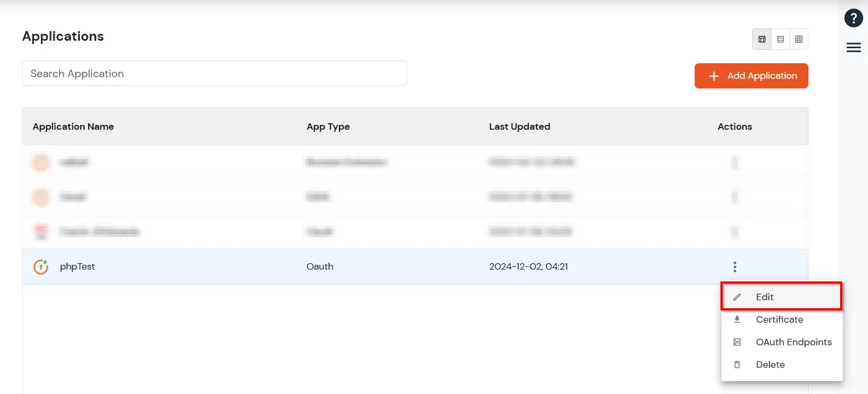
Task: Switch to table view layout icon
Action: tap(762, 39)
